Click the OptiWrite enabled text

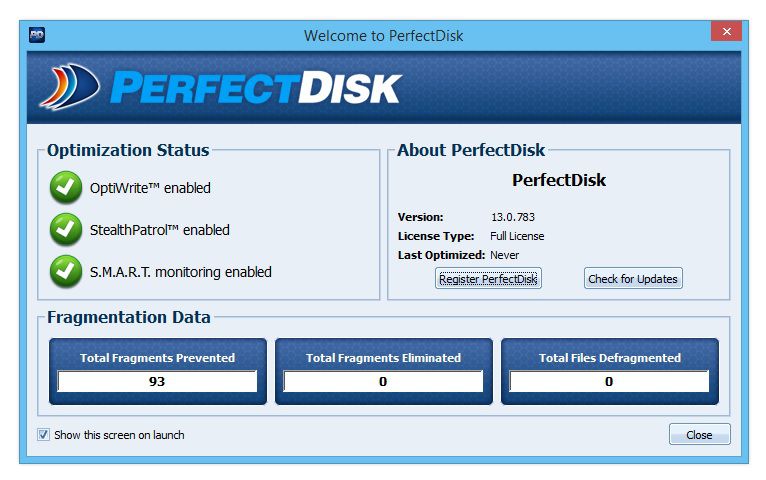150,188
